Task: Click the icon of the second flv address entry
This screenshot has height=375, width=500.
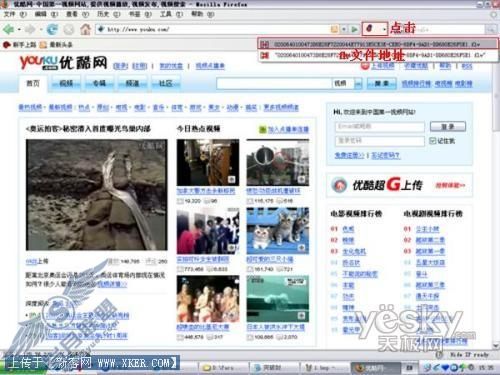Action: [265, 55]
